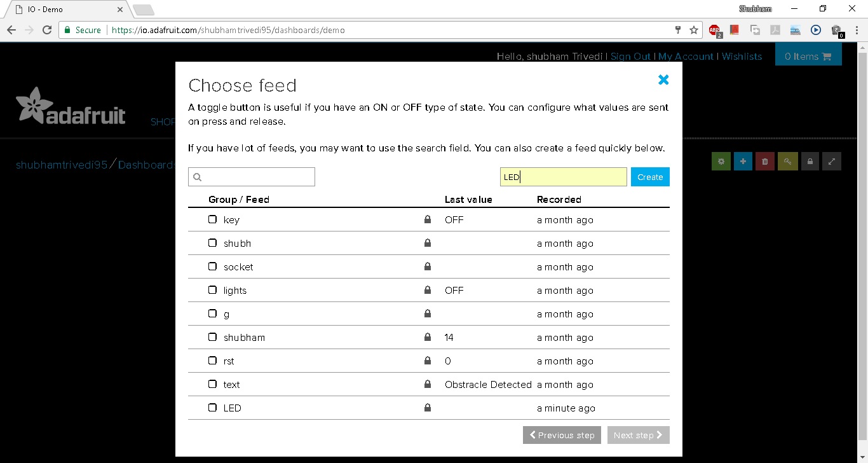Image resolution: width=868 pixels, height=463 pixels.
Task: Click the Previous step button
Action: [562, 435]
